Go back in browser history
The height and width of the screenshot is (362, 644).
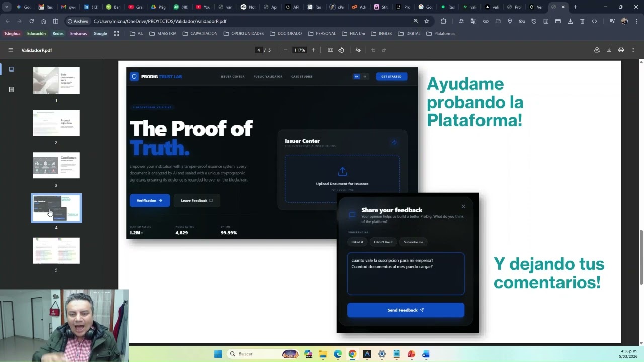(7, 21)
